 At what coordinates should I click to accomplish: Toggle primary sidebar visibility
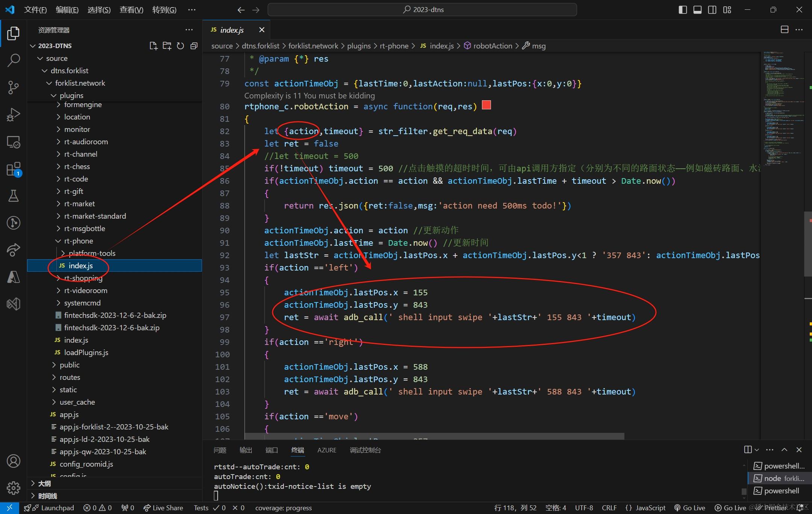[683, 10]
